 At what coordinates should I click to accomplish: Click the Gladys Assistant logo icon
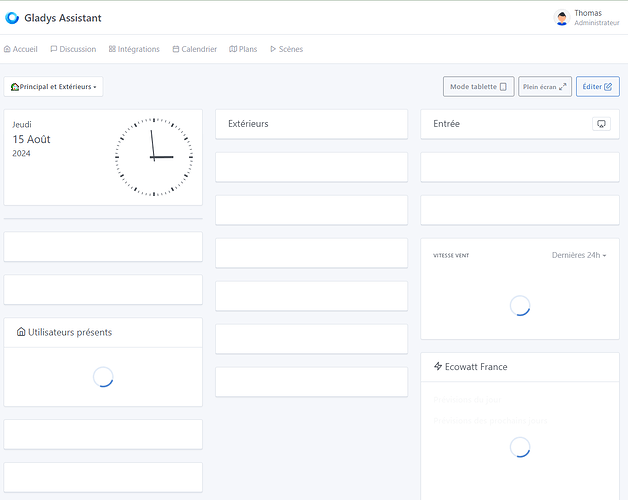13,17
